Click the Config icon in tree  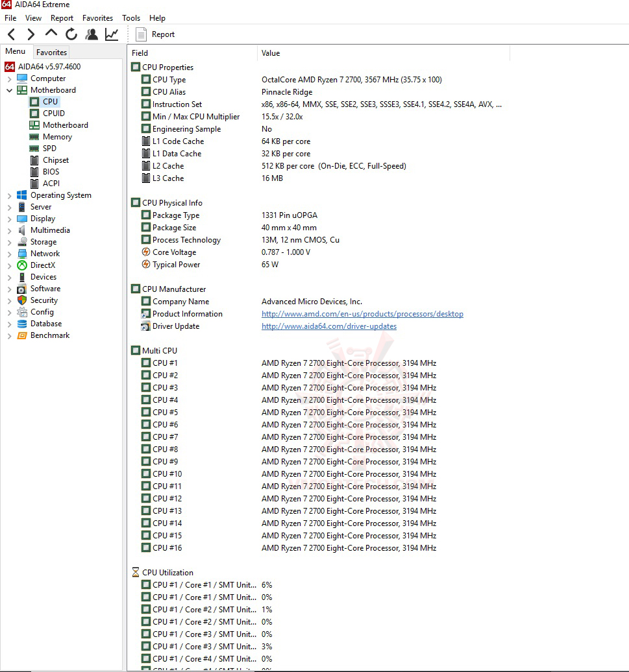pyautogui.click(x=22, y=312)
